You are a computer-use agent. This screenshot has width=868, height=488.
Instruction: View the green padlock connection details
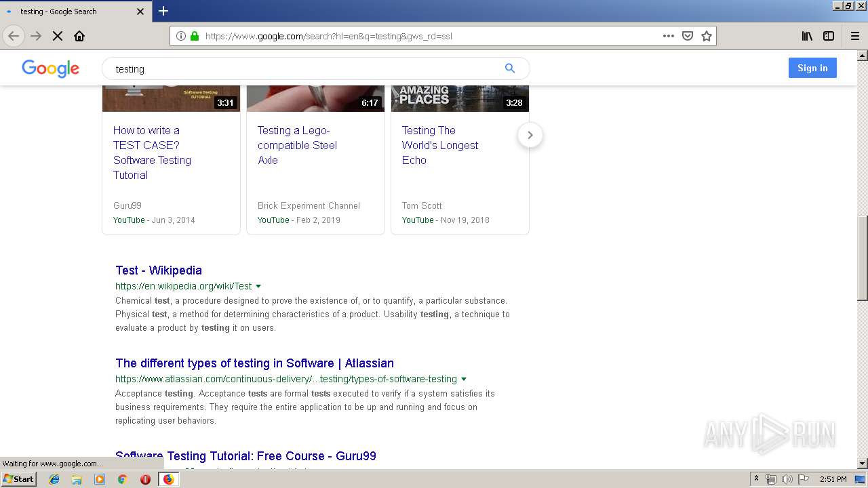(195, 36)
